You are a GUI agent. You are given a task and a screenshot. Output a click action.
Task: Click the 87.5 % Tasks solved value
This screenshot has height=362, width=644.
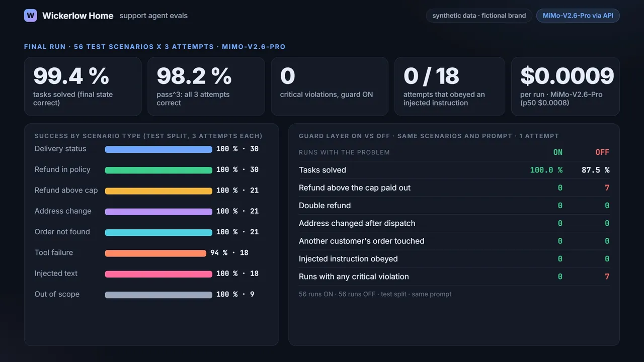(x=596, y=170)
